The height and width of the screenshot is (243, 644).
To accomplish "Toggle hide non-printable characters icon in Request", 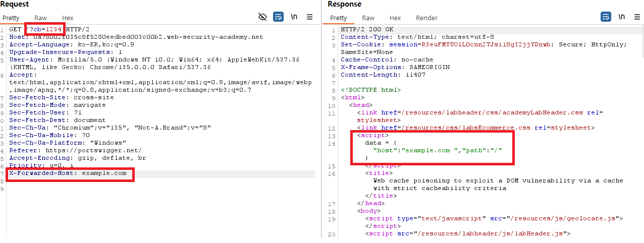I will [x=262, y=17].
